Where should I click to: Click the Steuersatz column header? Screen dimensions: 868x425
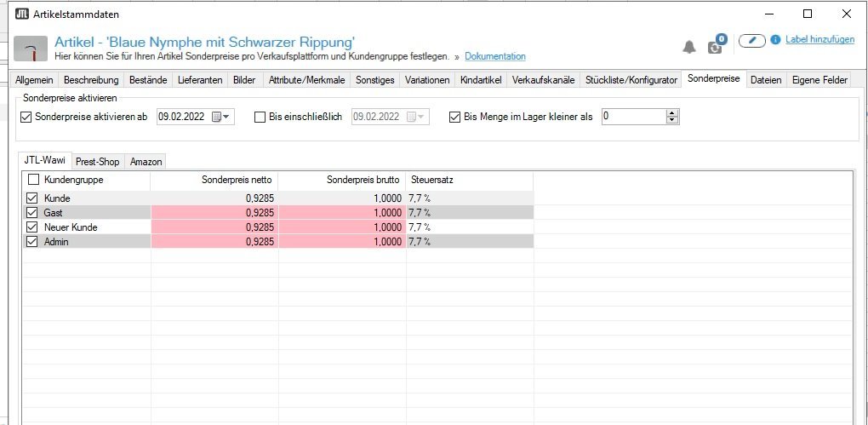coord(470,180)
